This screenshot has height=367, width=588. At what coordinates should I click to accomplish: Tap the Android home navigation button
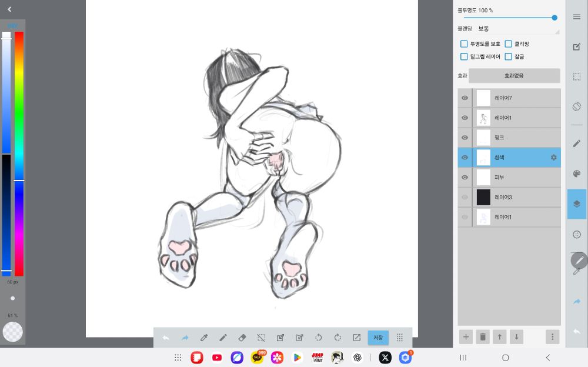pyautogui.click(x=506, y=358)
